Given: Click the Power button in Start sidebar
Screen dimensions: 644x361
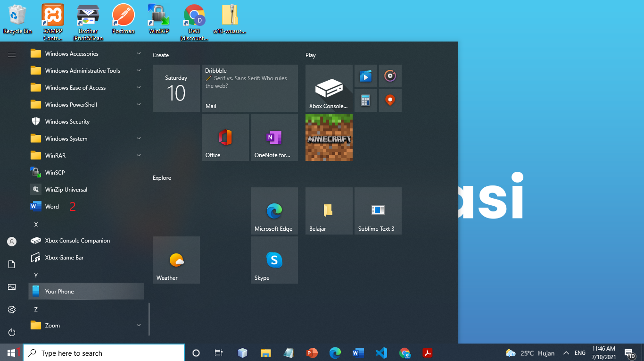Looking at the screenshot, I should (12, 332).
